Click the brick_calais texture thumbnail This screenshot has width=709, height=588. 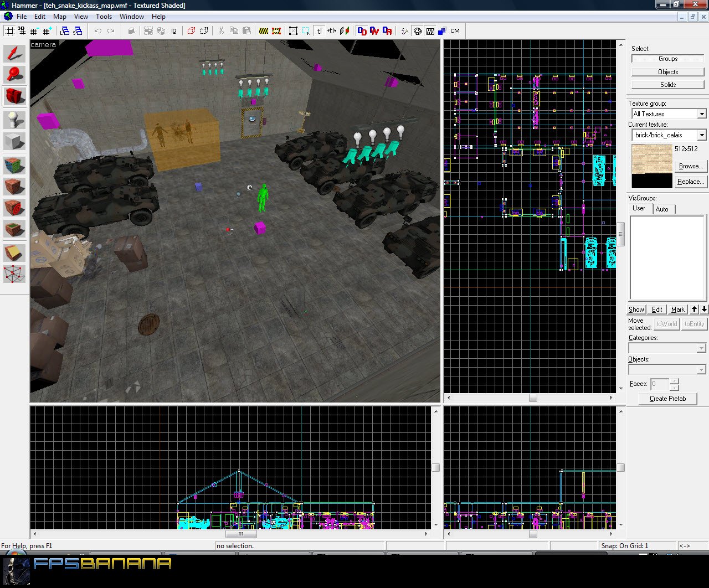coord(651,161)
